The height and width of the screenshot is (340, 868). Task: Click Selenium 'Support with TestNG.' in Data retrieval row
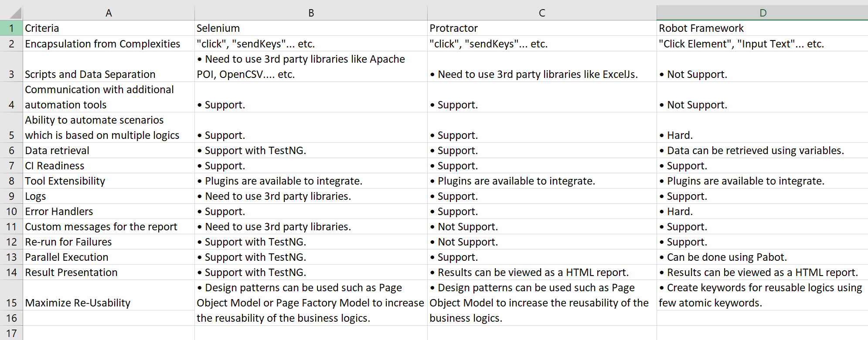tap(311, 150)
